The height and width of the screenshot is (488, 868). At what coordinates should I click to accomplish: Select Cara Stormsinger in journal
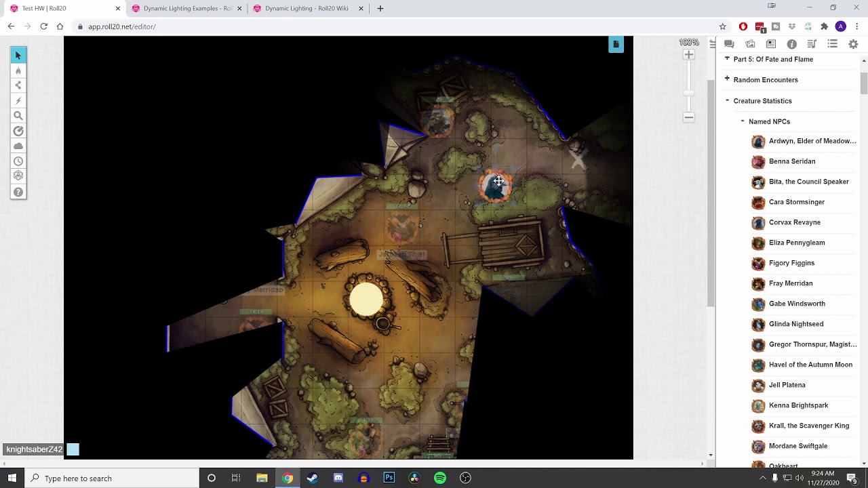pyautogui.click(x=797, y=202)
